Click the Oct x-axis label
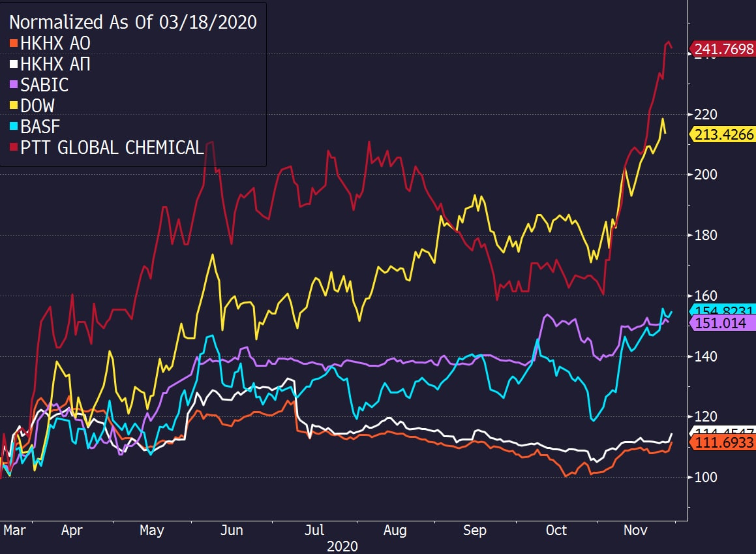Viewport: 756px width, 554px height. pyautogui.click(x=556, y=531)
